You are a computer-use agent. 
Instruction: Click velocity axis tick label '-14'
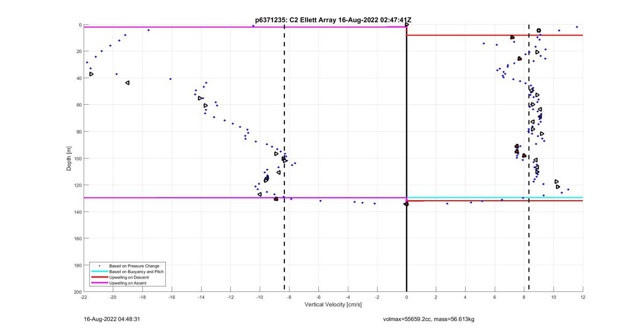pos(201,297)
